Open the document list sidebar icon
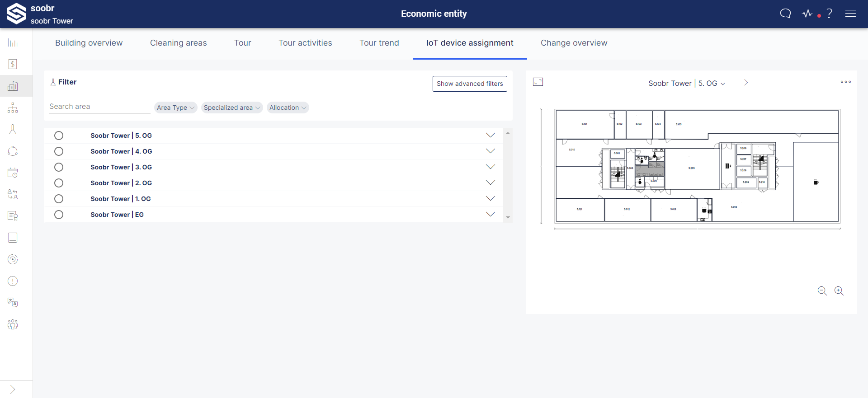868x398 pixels. pyautogui.click(x=13, y=216)
